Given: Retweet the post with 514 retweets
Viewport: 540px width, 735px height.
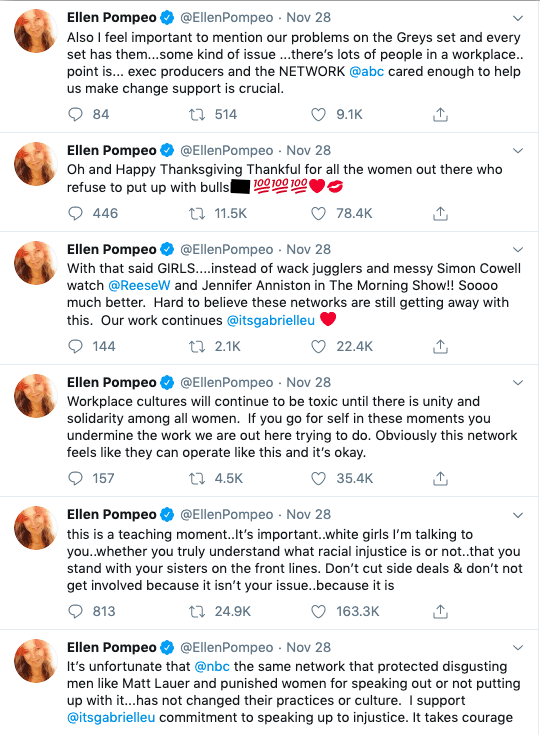Looking at the screenshot, I should pyautogui.click(x=197, y=114).
